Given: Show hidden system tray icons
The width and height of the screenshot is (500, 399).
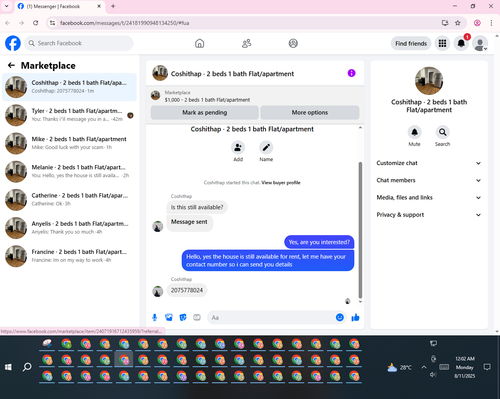Looking at the screenshot, I should point(424,367).
